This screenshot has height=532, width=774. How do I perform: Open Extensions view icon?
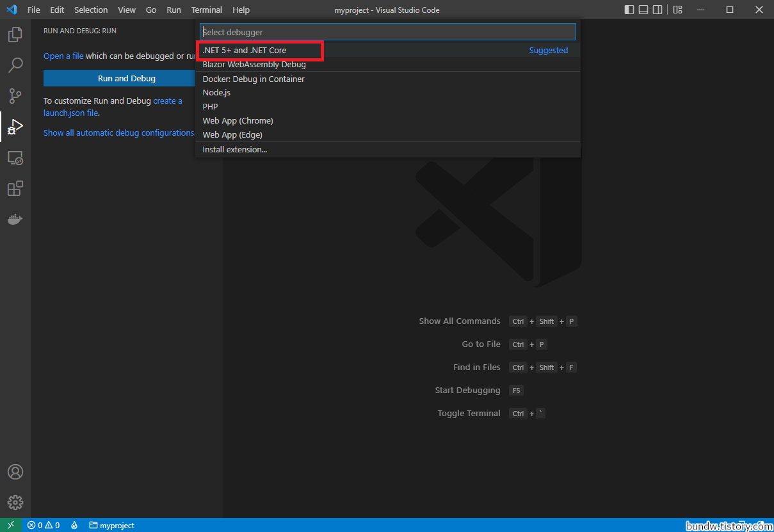(15, 188)
